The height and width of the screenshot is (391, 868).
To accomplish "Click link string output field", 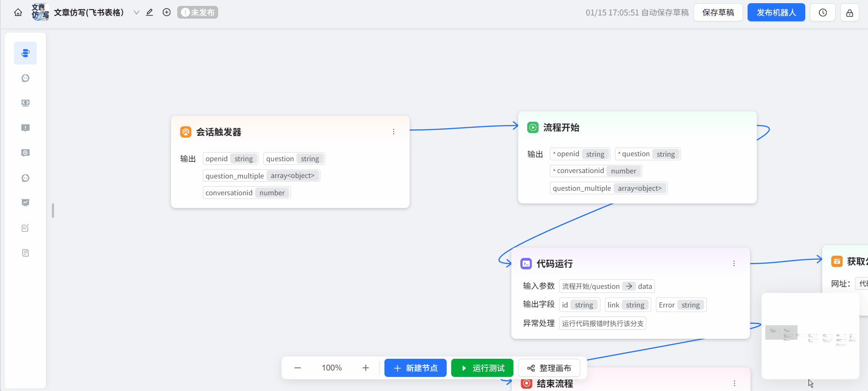I will (628, 305).
